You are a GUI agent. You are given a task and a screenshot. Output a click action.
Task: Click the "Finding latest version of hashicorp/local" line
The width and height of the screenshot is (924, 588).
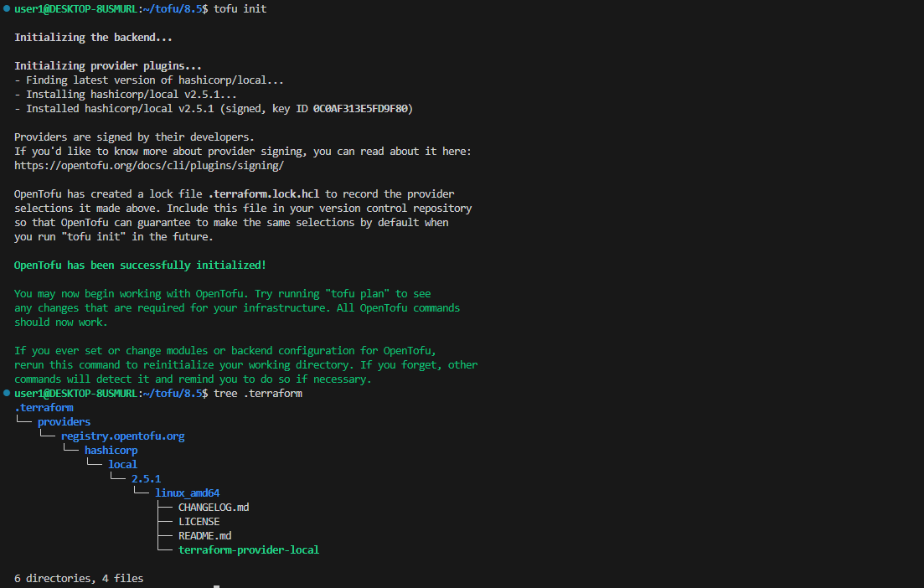[149, 80]
